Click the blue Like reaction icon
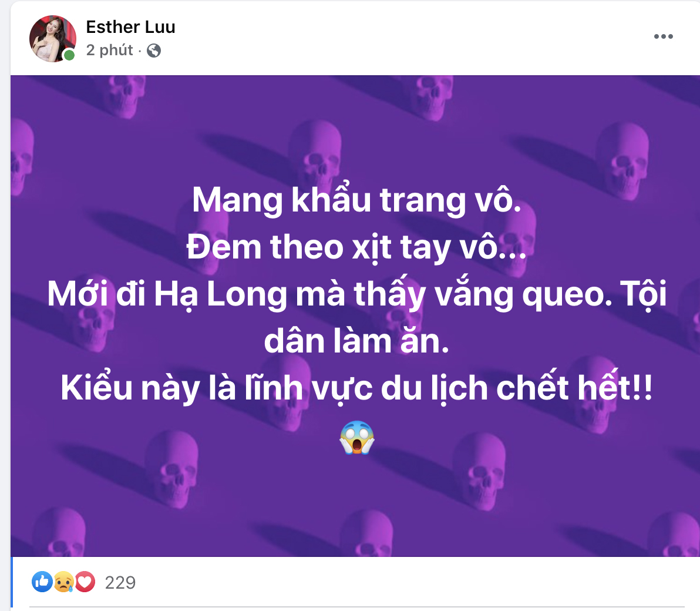 pyautogui.click(x=42, y=582)
